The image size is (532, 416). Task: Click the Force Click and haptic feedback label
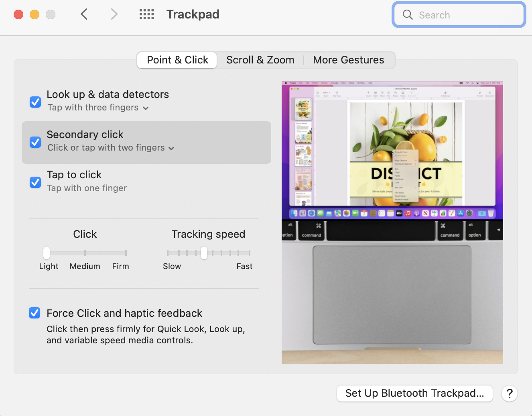coord(124,313)
